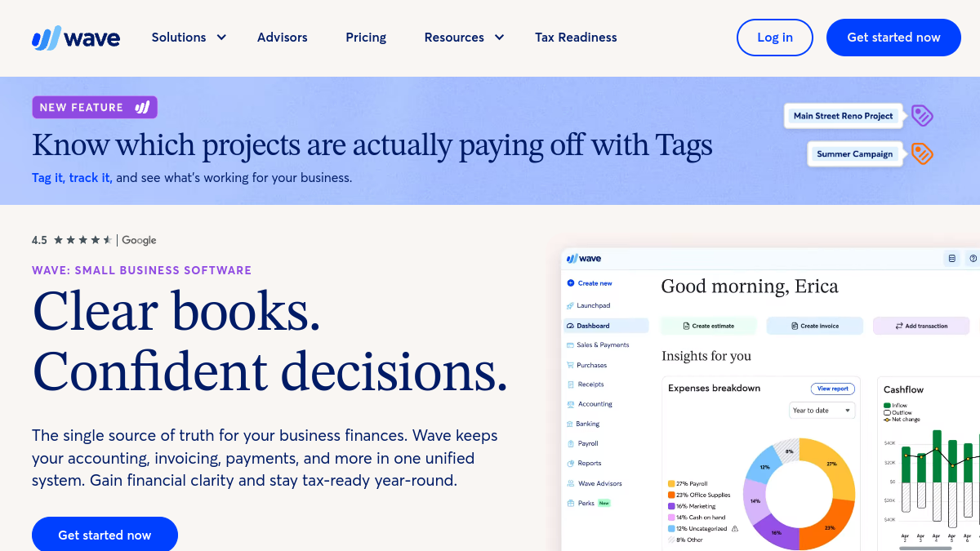
Task: Select Dashboard in the preview sidebar
Action: pyautogui.click(x=605, y=326)
